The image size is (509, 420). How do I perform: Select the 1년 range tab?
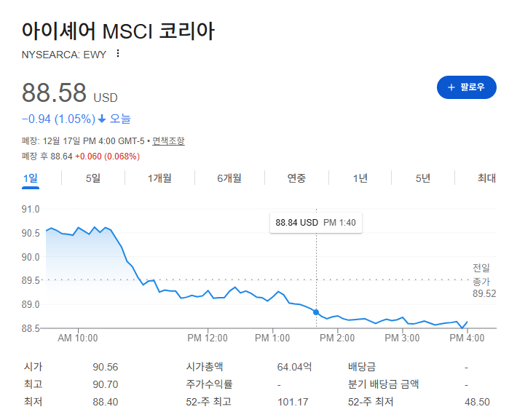tap(360, 178)
